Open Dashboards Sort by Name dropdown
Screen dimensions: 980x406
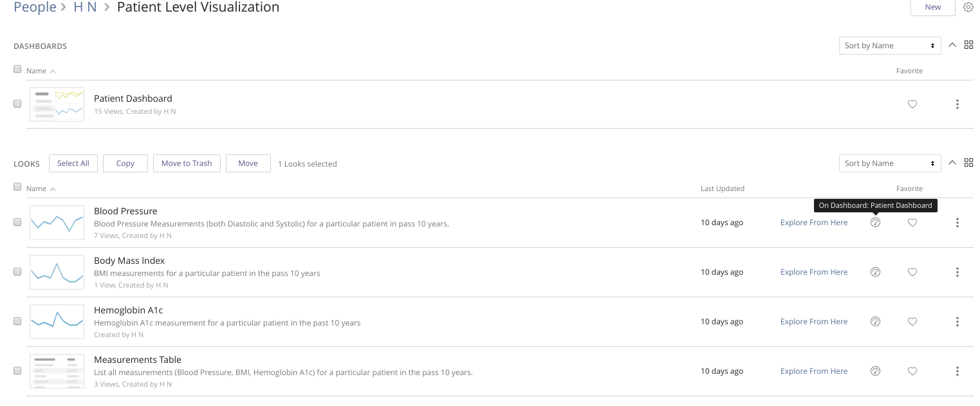[x=889, y=46]
